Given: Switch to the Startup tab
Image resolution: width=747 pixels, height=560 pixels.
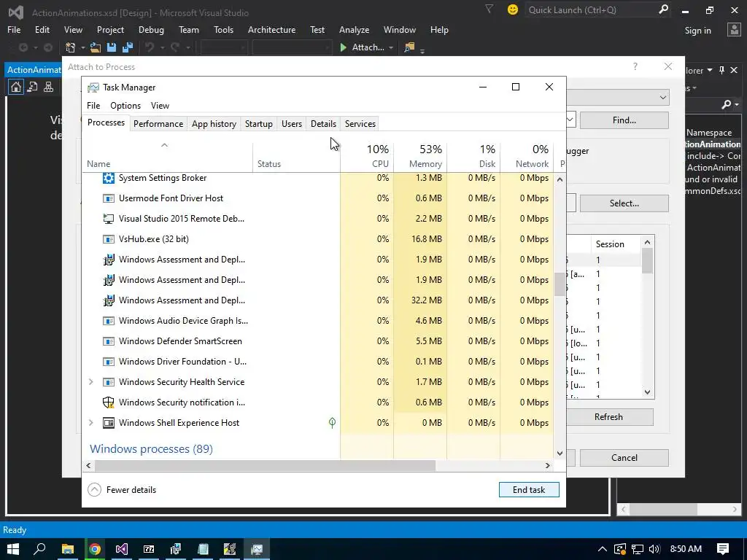Looking at the screenshot, I should [x=259, y=124].
